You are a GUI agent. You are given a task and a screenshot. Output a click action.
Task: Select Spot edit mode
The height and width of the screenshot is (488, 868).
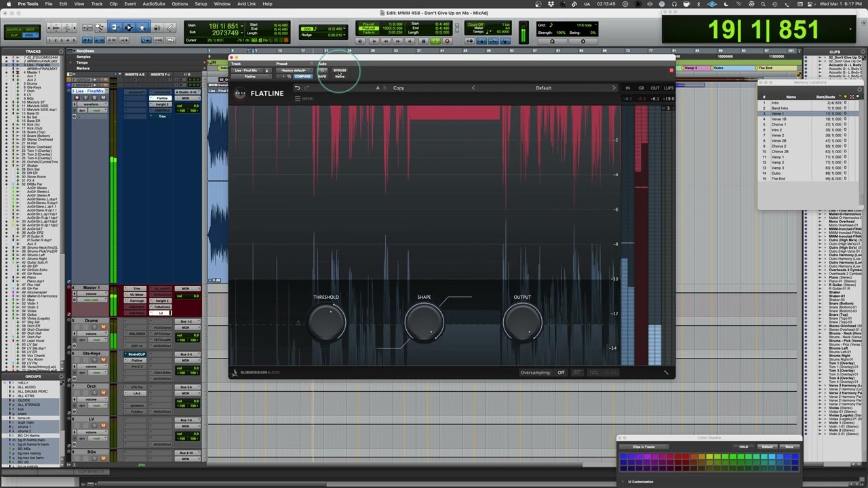[x=31, y=30]
